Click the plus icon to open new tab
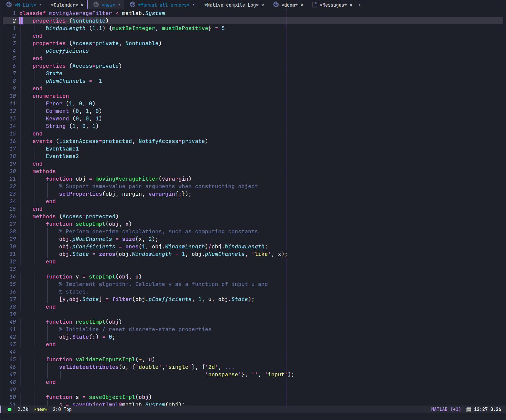 (x=360, y=5)
